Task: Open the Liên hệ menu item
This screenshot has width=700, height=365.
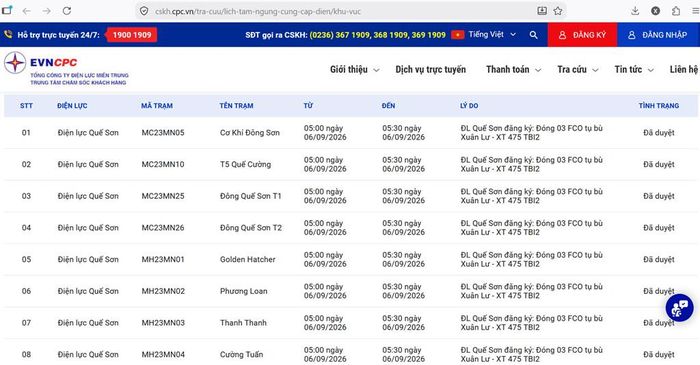Action: click(683, 70)
